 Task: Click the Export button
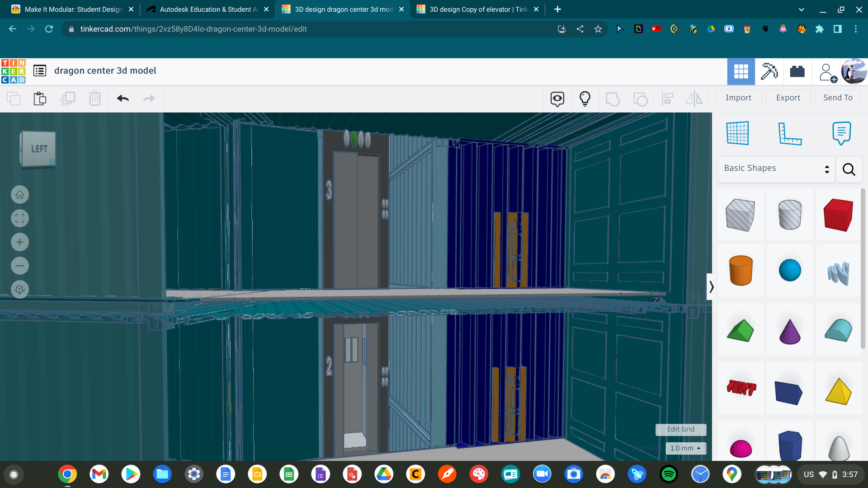[788, 98]
